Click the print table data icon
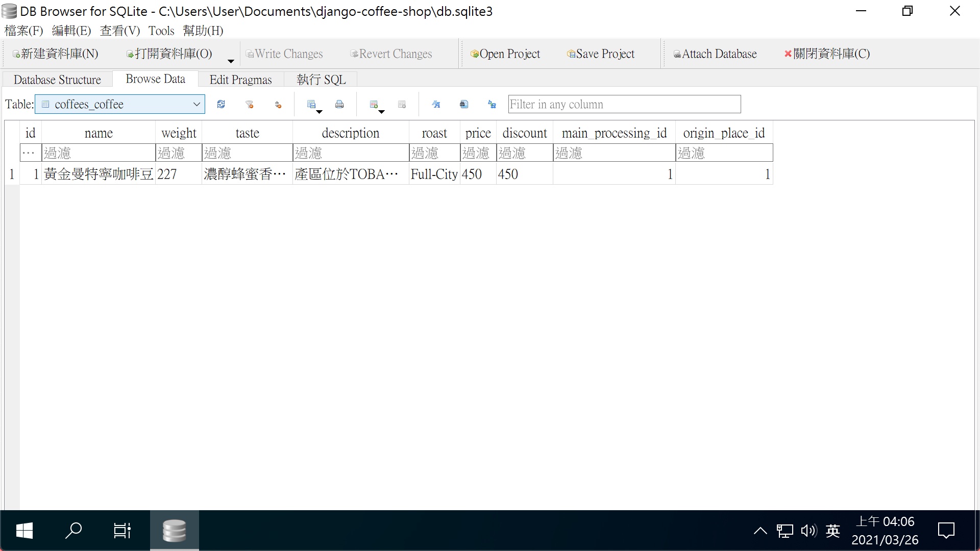The height and width of the screenshot is (551, 980). point(340,104)
